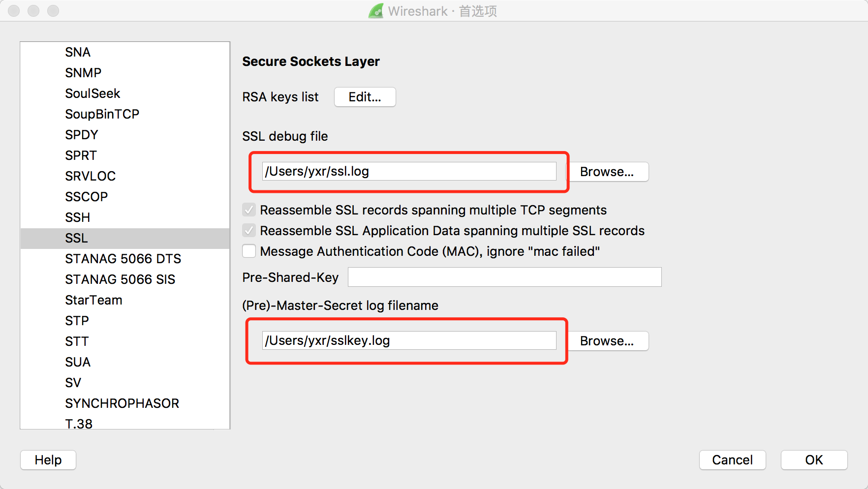The image size is (868, 489).
Task: Select SSH in the protocol list
Action: (125, 217)
